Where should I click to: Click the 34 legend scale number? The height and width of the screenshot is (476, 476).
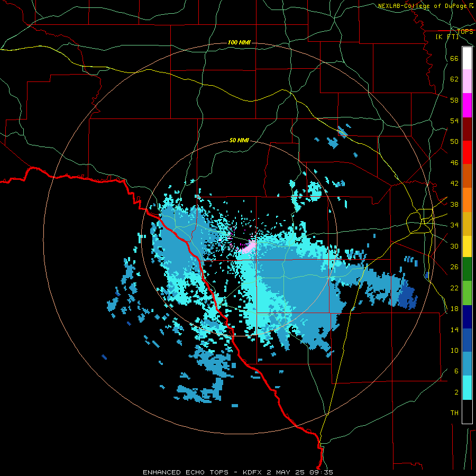[x=454, y=225]
